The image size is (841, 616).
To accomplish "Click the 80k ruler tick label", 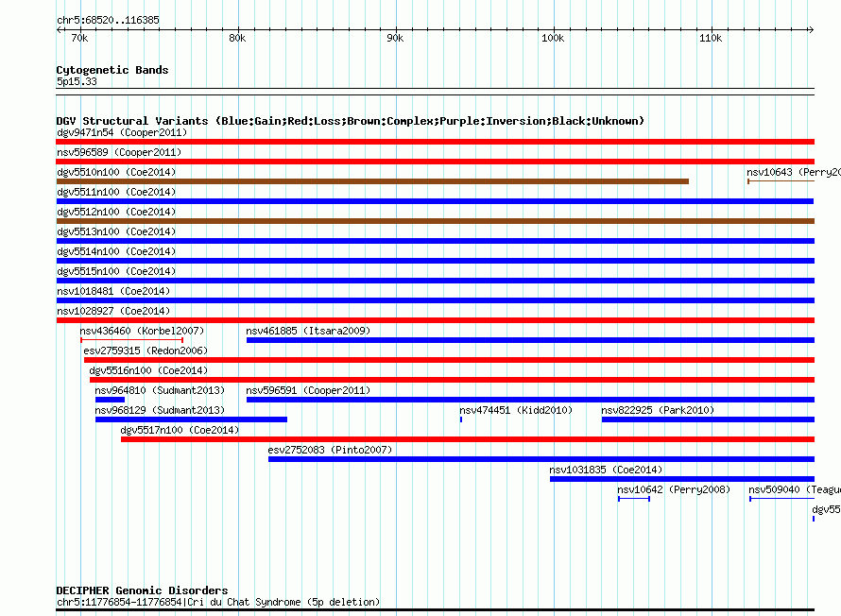I will 237,39.
